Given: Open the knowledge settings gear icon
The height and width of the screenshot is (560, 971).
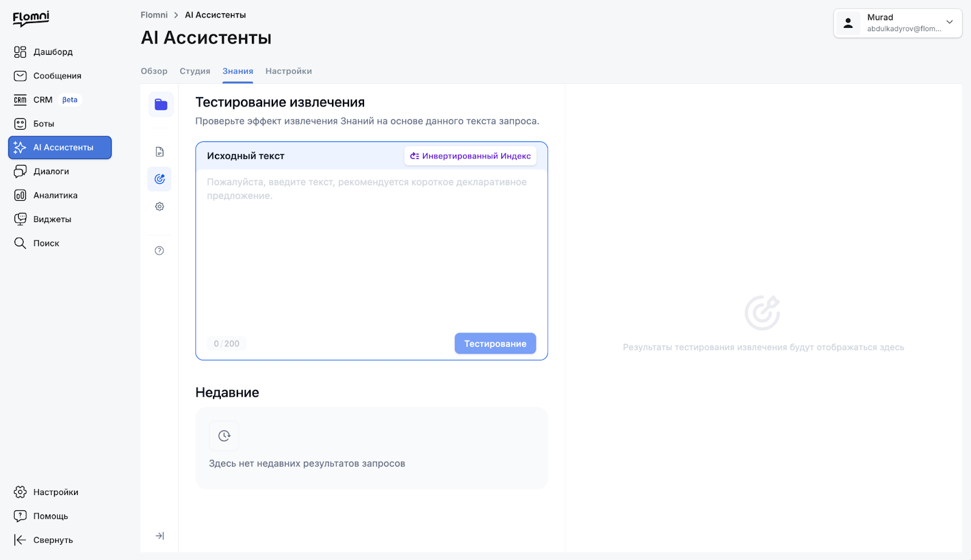Looking at the screenshot, I should point(160,206).
